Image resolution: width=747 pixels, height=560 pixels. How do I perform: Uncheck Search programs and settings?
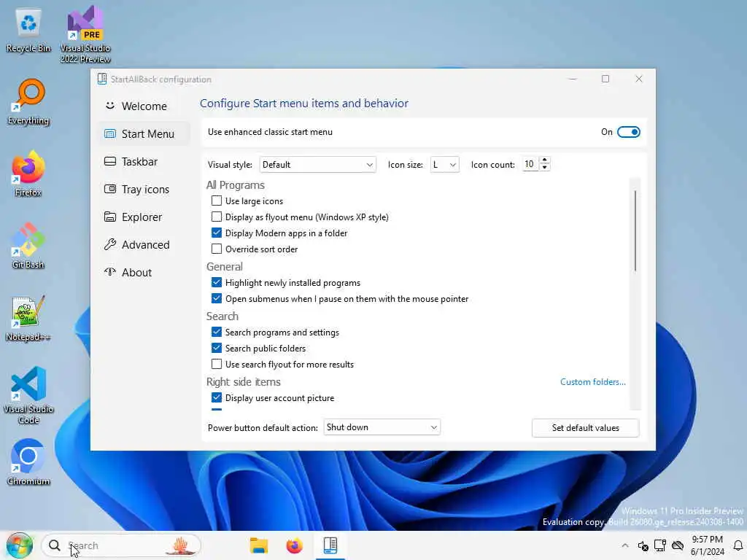tap(217, 332)
